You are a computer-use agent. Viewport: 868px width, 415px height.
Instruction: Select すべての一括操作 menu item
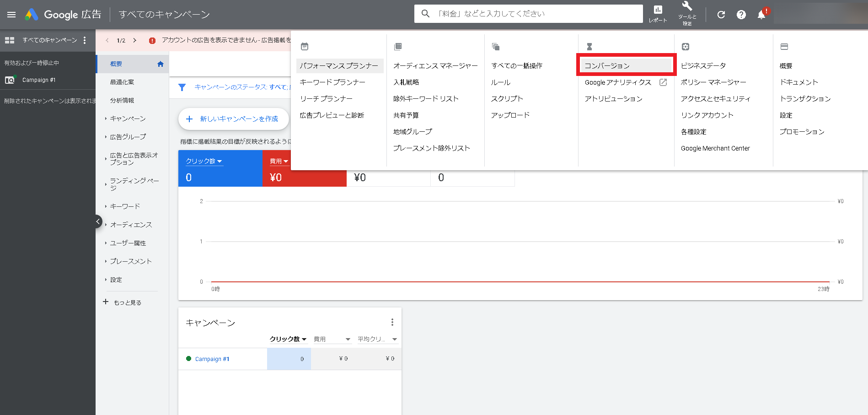pos(517,66)
